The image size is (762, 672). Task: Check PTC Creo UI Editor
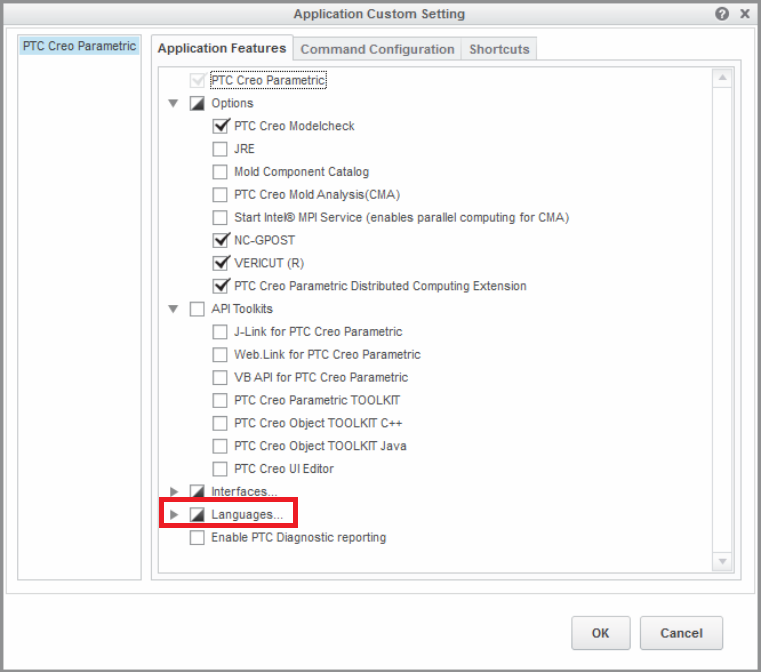(220, 468)
